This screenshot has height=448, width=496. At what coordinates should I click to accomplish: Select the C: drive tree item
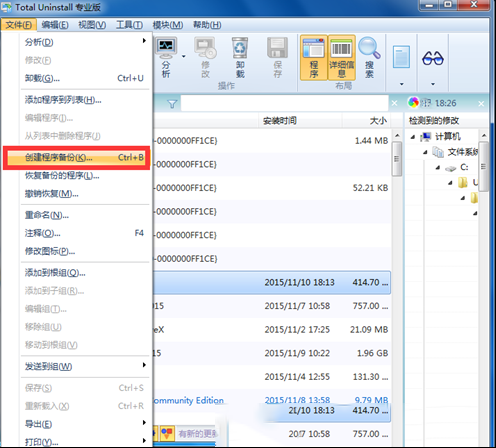[x=464, y=167]
